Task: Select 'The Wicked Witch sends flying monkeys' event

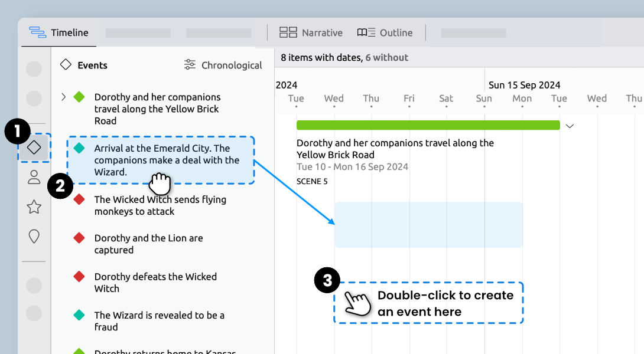Action: tap(160, 205)
